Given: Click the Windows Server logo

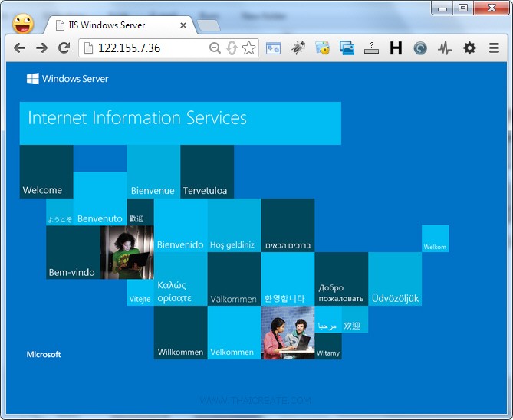Looking at the screenshot, I should [x=67, y=78].
